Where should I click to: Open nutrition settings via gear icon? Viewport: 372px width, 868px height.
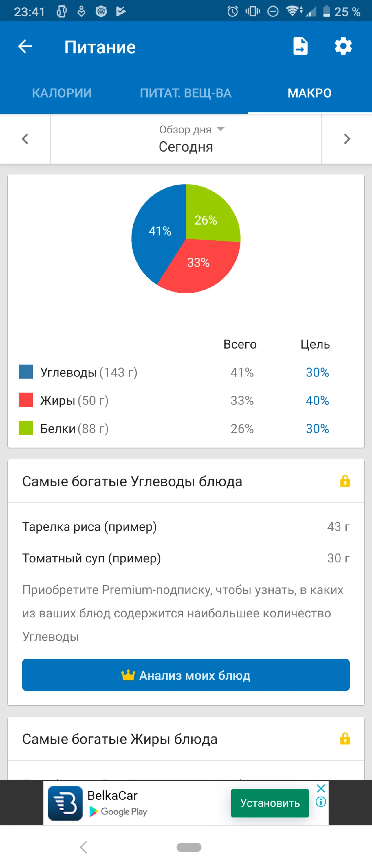[x=343, y=47]
